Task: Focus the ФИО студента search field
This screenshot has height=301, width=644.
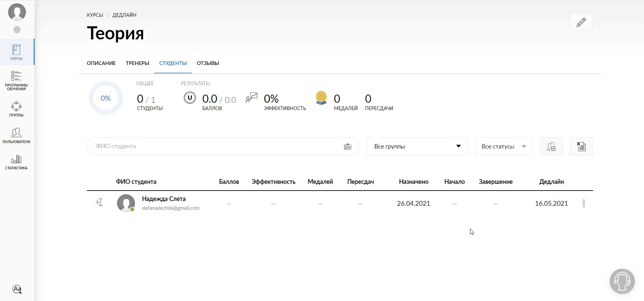Action: point(223,146)
